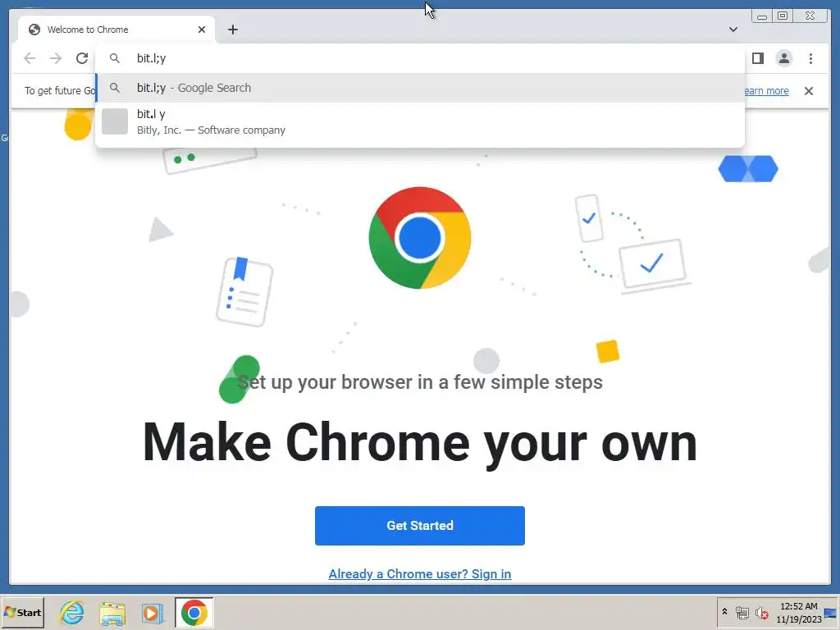
Task: Click the network tray icon
Action: (742, 612)
